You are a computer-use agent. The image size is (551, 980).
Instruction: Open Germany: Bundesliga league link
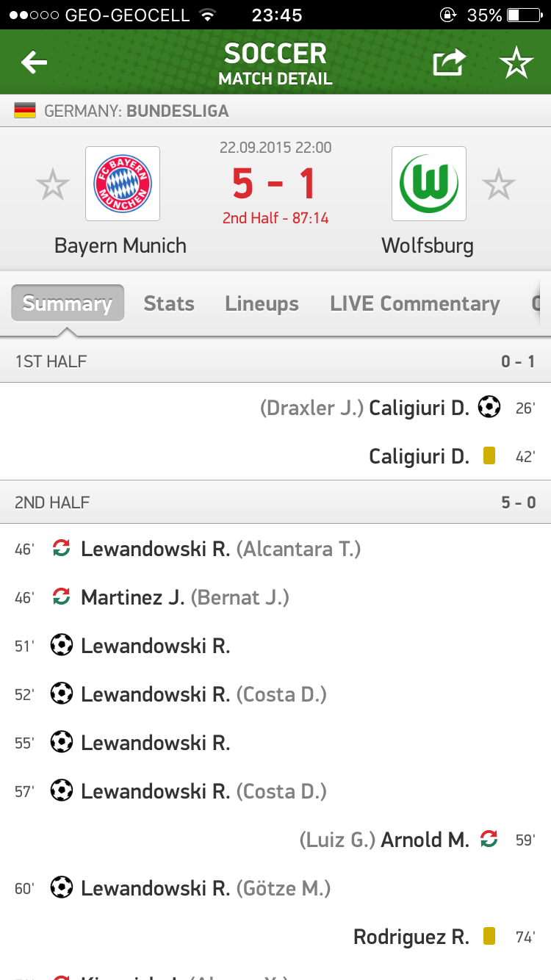tap(136, 112)
